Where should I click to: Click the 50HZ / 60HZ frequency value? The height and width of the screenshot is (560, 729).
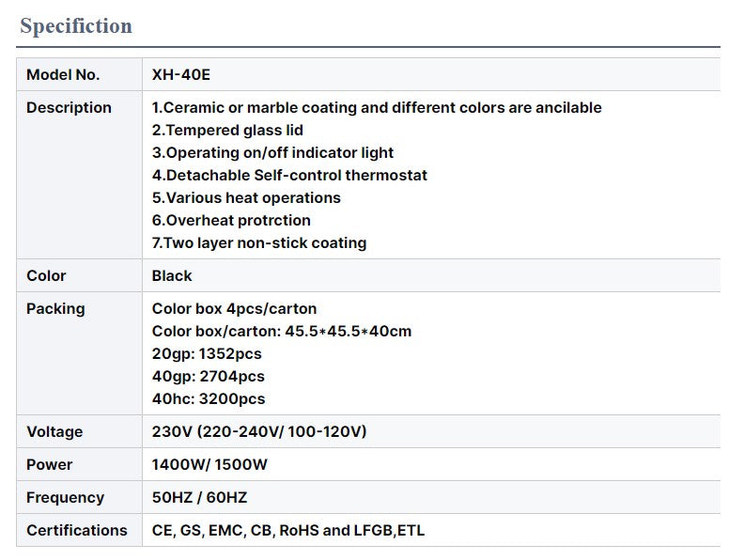[199, 498]
